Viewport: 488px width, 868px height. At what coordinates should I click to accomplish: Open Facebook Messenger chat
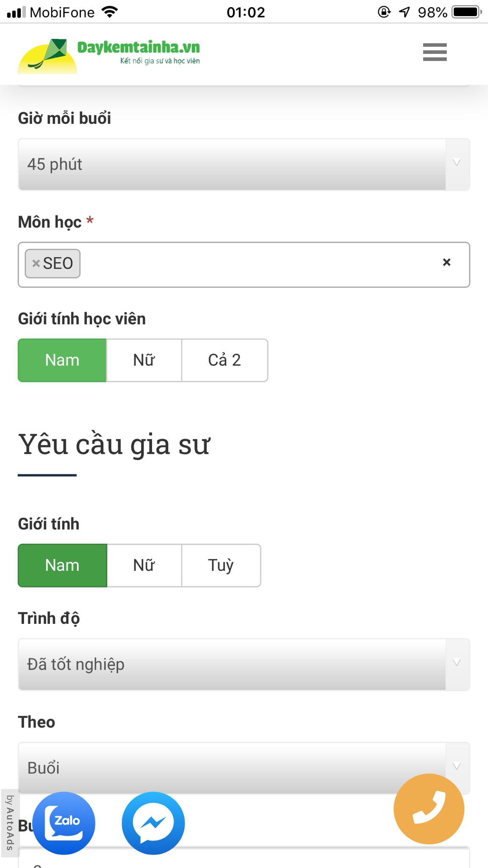[x=153, y=821]
